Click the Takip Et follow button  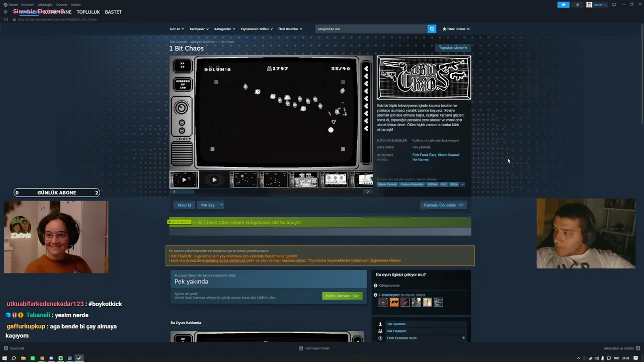[184, 205]
